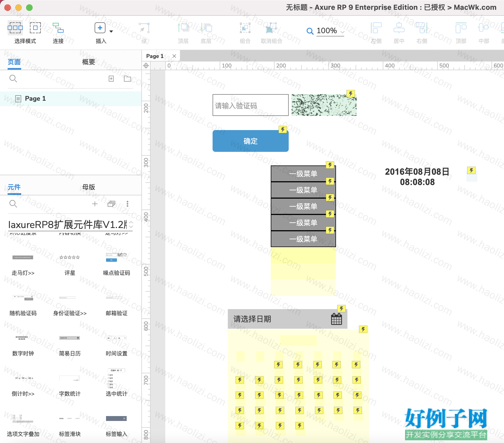Select Page 1 in the page tree
The width and height of the screenshot is (504, 443).
71,99
